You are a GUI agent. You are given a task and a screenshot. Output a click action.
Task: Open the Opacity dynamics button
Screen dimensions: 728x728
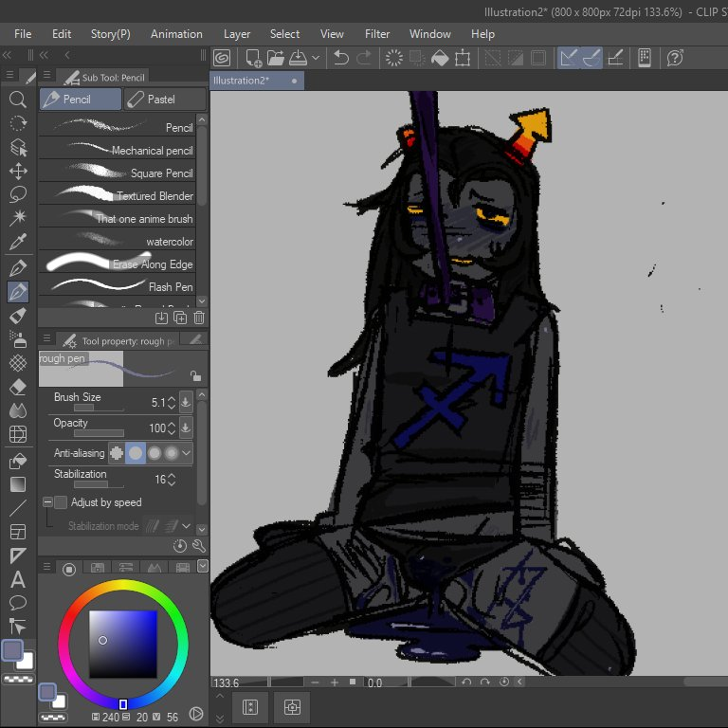click(x=185, y=428)
